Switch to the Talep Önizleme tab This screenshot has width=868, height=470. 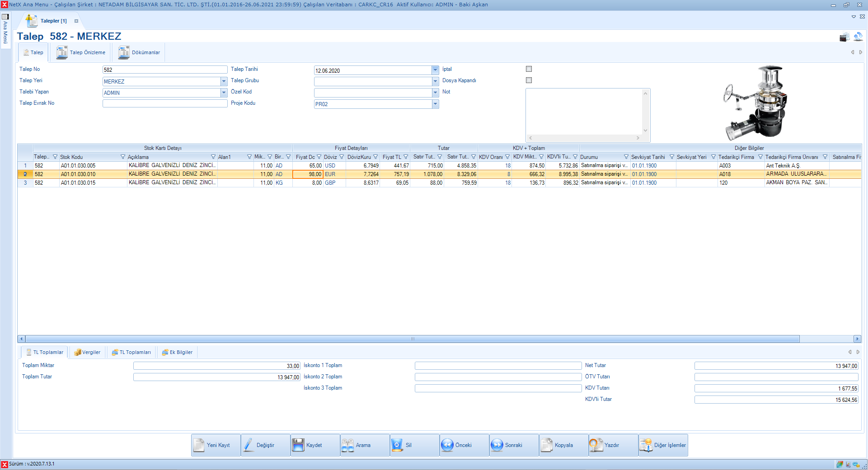(81, 53)
